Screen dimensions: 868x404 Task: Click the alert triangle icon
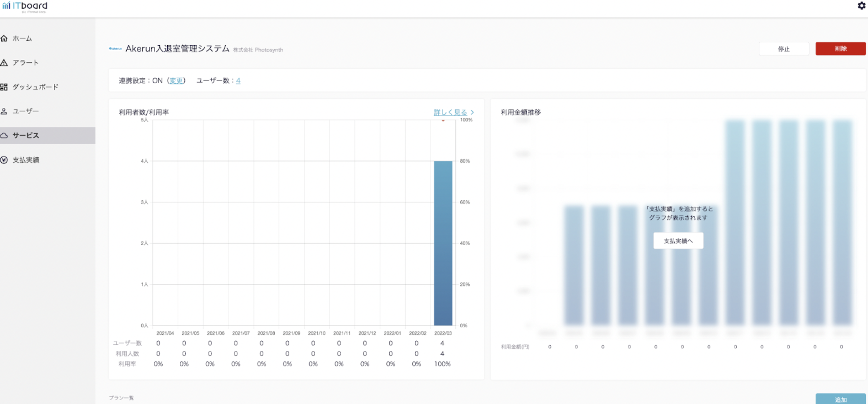click(4, 63)
